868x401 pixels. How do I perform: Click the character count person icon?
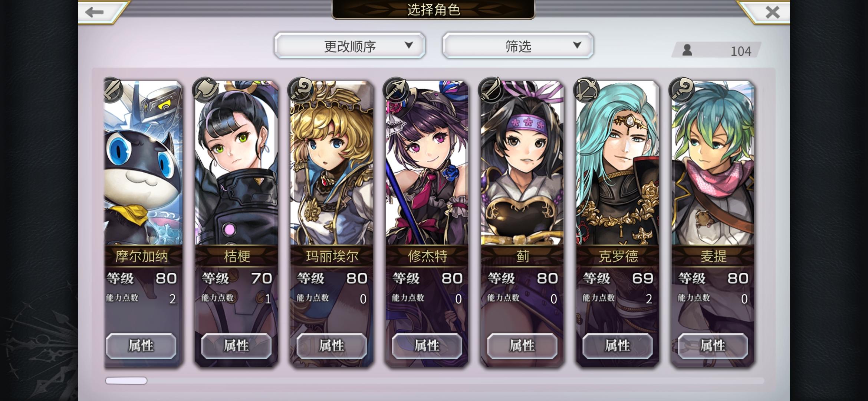[687, 50]
